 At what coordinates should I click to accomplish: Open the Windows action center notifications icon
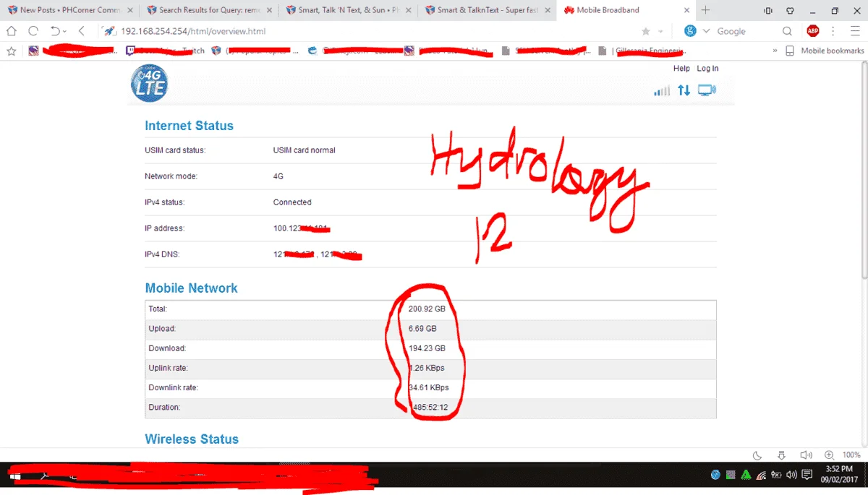(807, 475)
